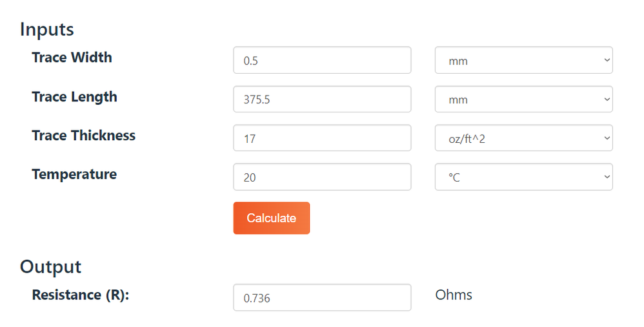Expand the Trace Length unit selector
The width and height of the screenshot is (644, 327).
click(523, 100)
